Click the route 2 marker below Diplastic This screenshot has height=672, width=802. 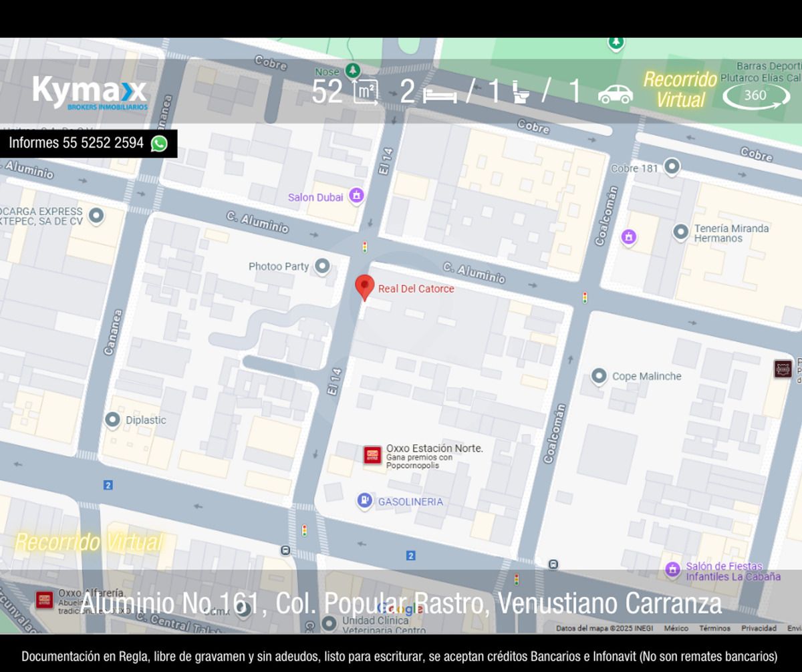[108, 485]
